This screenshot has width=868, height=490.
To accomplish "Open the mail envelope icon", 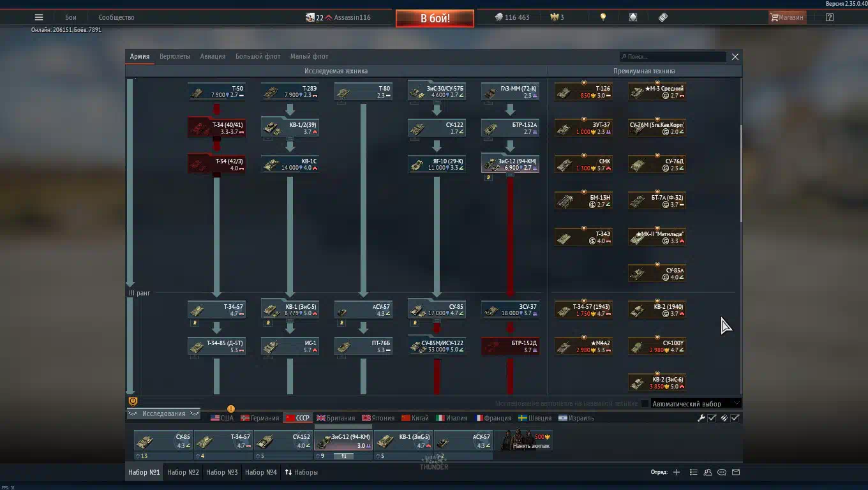I will [x=736, y=472].
